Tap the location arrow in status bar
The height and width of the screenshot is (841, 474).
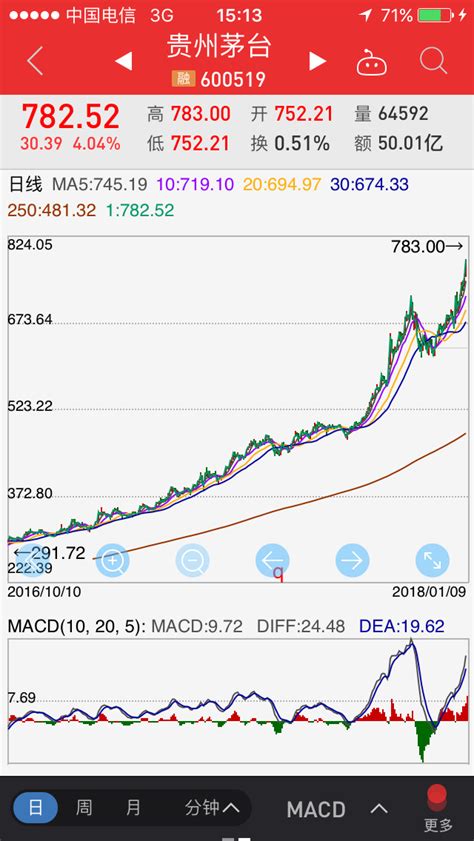366,16
